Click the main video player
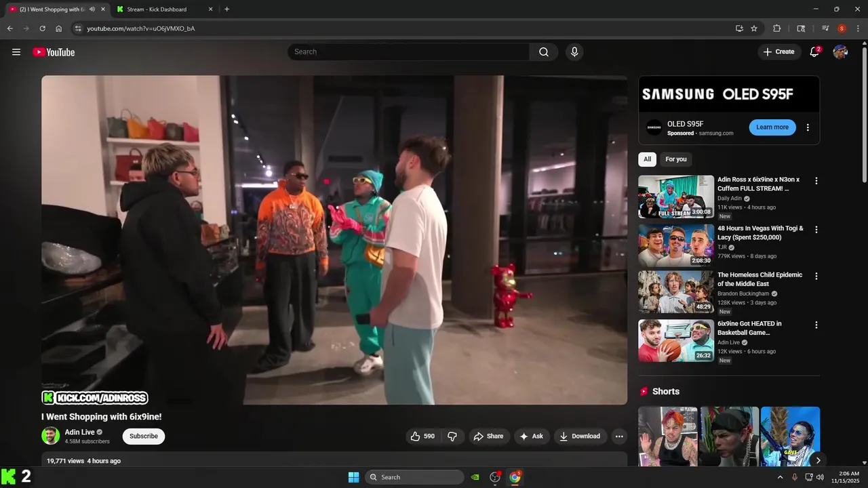This screenshot has height=488, width=868. click(334, 240)
